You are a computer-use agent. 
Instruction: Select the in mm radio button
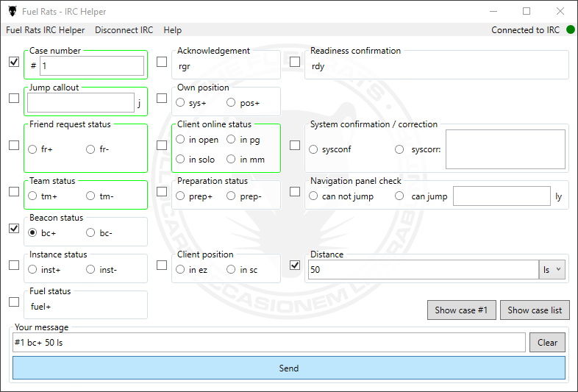pyautogui.click(x=231, y=160)
